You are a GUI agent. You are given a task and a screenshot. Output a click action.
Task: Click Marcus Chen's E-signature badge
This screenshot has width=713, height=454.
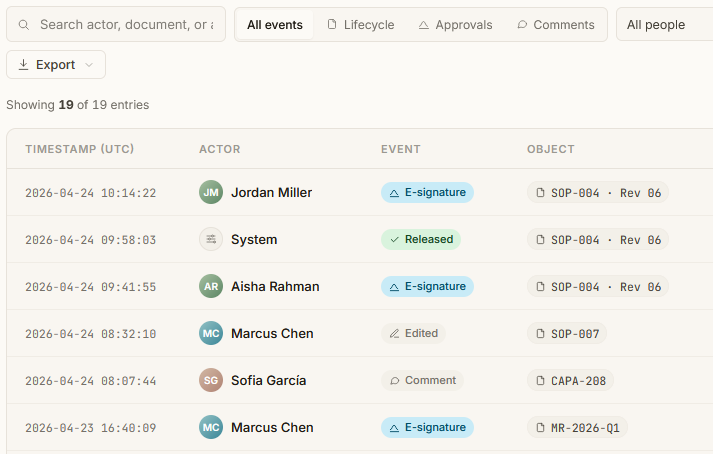click(427, 428)
